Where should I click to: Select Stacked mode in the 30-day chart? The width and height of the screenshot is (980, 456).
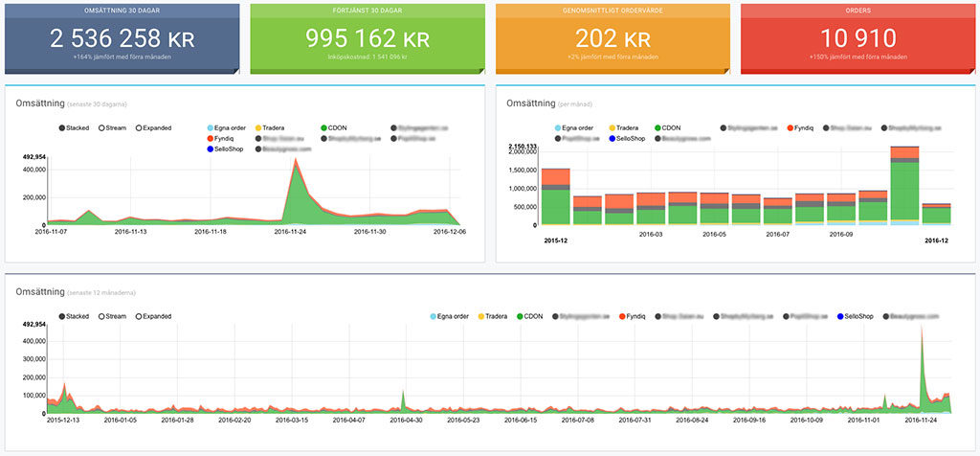tap(75, 127)
